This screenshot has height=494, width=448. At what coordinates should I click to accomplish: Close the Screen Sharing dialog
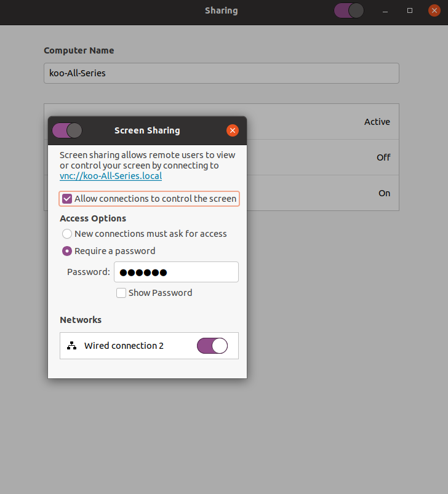tap(232, 130)
